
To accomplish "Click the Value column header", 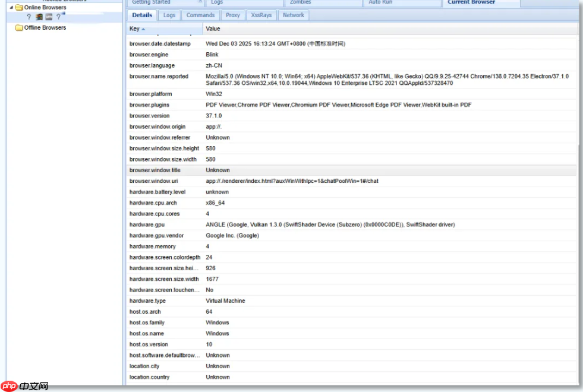I will (x=213, y=29).
